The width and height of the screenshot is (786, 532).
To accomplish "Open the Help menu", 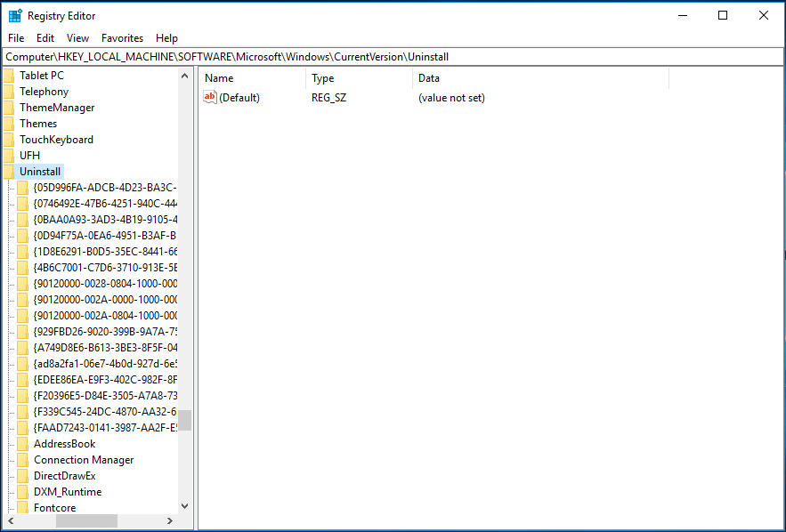I will (x=166, y=38).
